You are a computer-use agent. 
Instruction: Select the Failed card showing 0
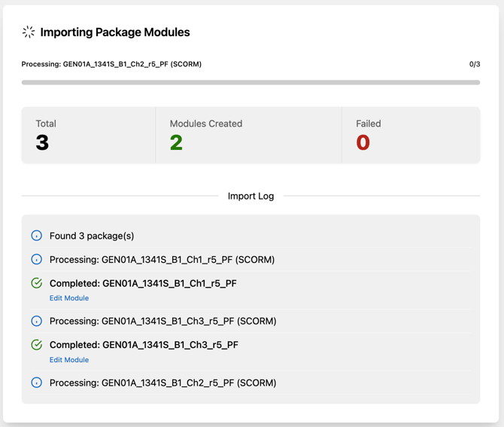[411, 135]
